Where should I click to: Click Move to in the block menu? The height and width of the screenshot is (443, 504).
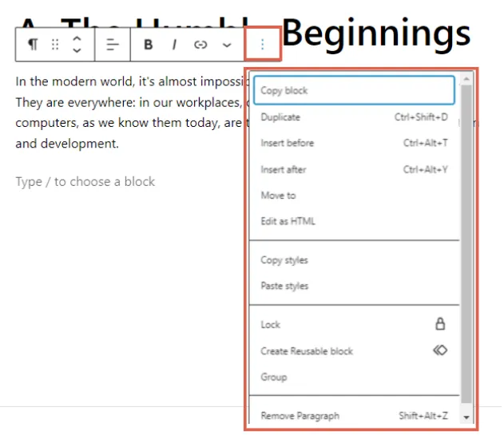tap(354, 196)
